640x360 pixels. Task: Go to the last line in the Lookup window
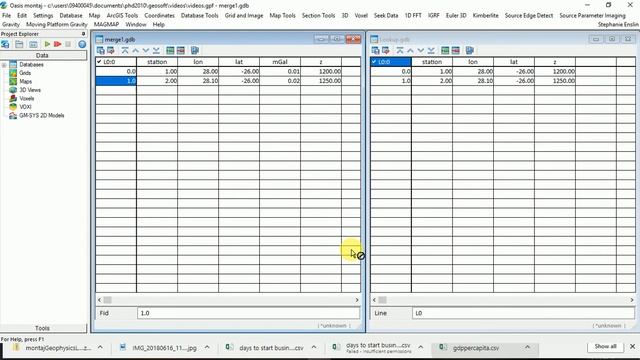(431, 50)
